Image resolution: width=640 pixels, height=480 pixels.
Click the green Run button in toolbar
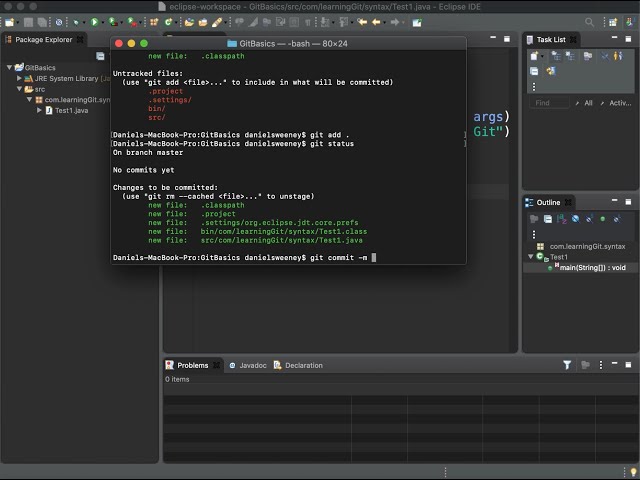click(94, 22)
